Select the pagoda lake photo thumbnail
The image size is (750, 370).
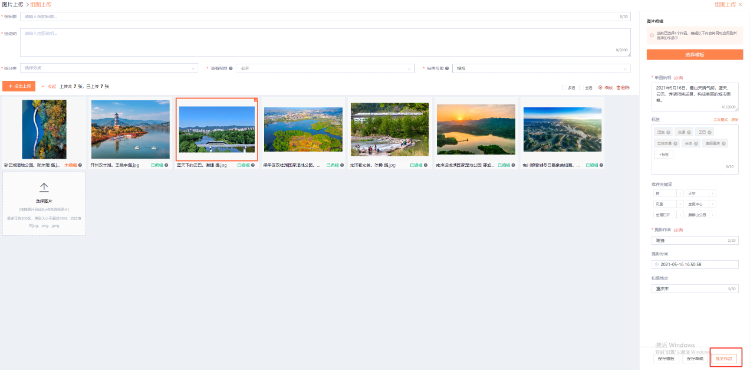point(130,129)
